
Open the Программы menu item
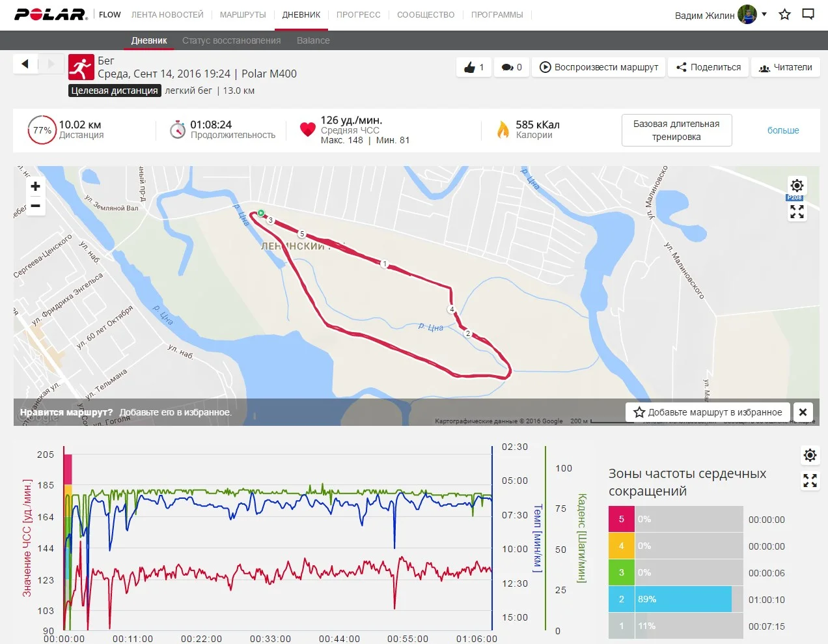coord(497,14)
